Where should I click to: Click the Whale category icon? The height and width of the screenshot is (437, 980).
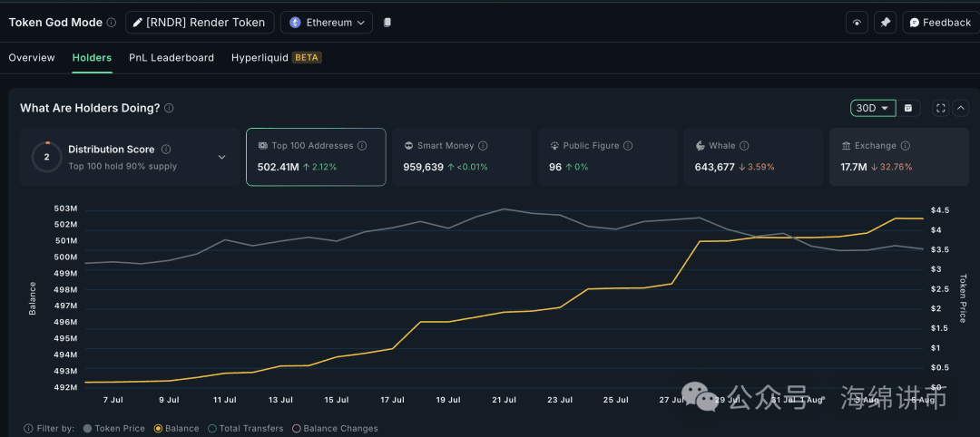point(700,145)
